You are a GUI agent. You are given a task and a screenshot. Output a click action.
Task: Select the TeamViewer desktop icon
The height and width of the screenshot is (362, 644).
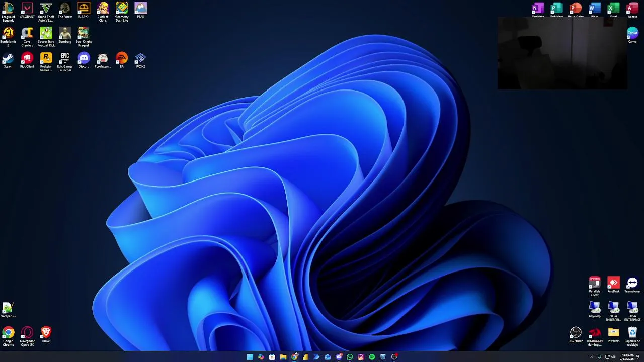(632, 285)
